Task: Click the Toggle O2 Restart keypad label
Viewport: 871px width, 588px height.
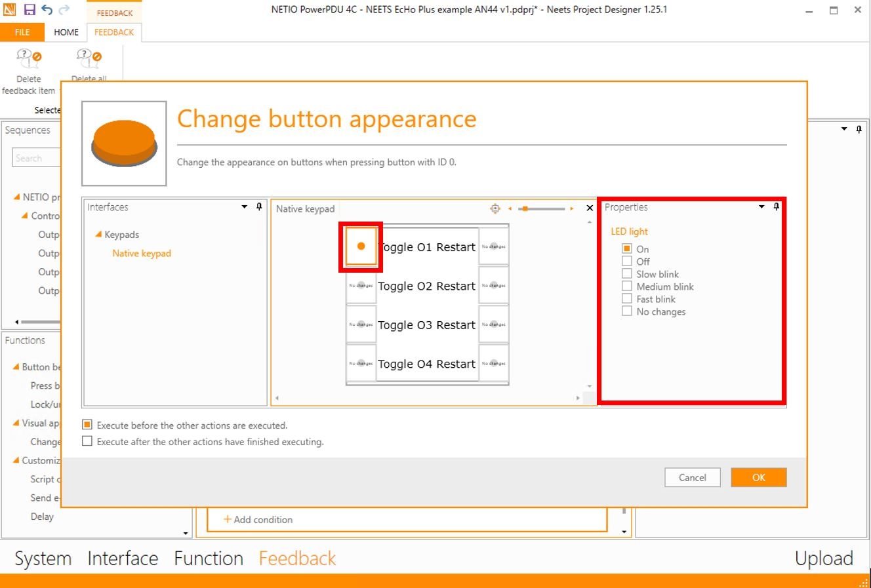Action: click(x=427, y=286)
